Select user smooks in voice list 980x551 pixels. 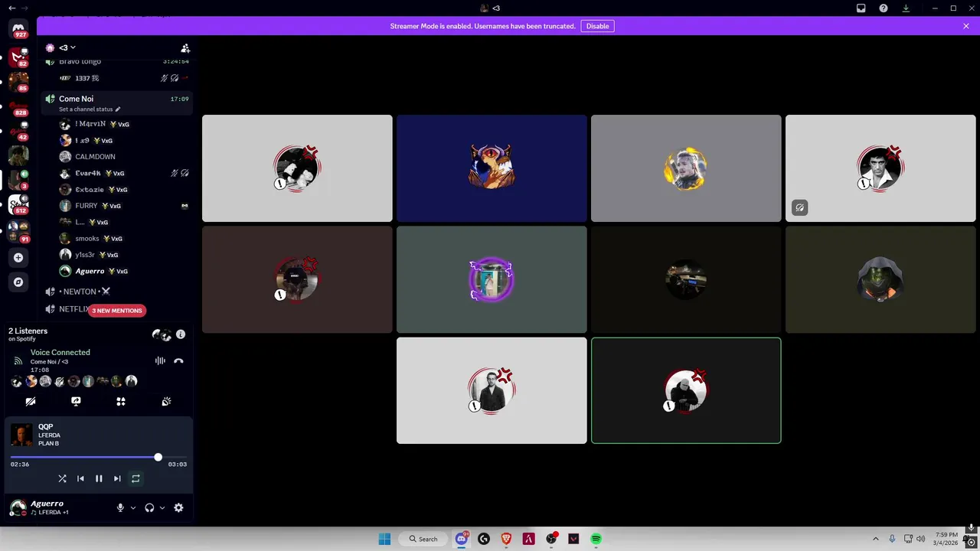[116, 239]
